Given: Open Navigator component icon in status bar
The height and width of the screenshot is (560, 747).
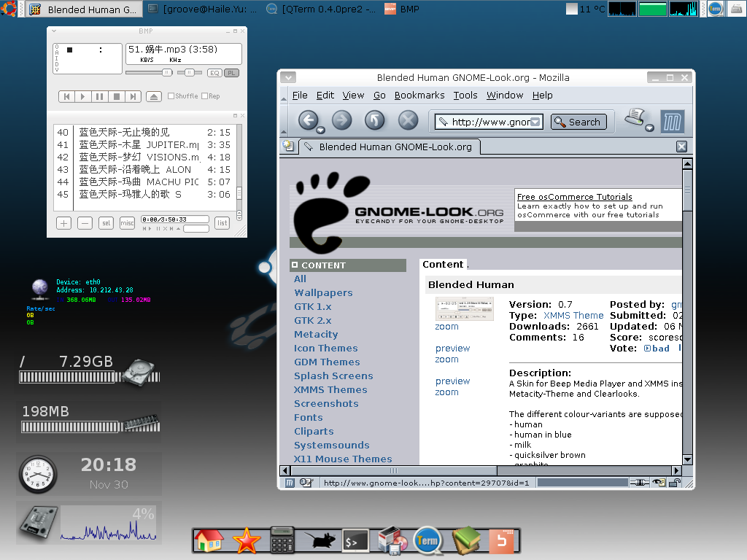Looking at the screenshot, I should (290, 483).
